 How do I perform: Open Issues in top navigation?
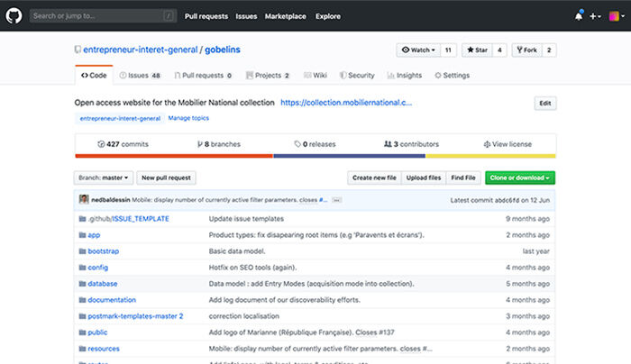coord(246,16)
